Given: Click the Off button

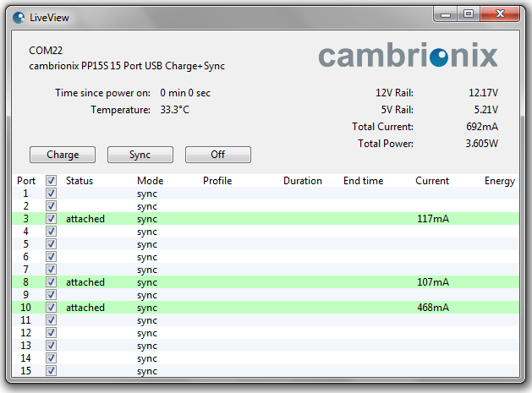Looking at the screenshot, I should click(x=218, y=155).
